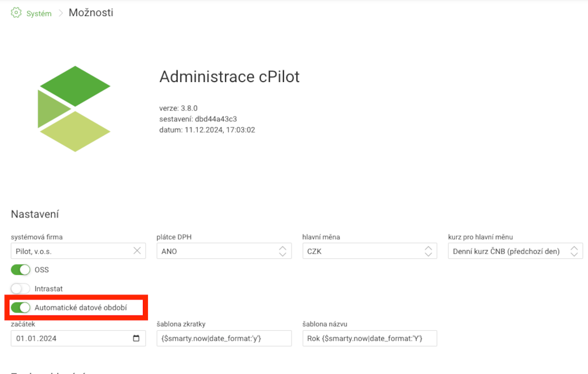
Task: Click the gear icon beside Systém
Action: pyautogui.click(x=16, y=13)
